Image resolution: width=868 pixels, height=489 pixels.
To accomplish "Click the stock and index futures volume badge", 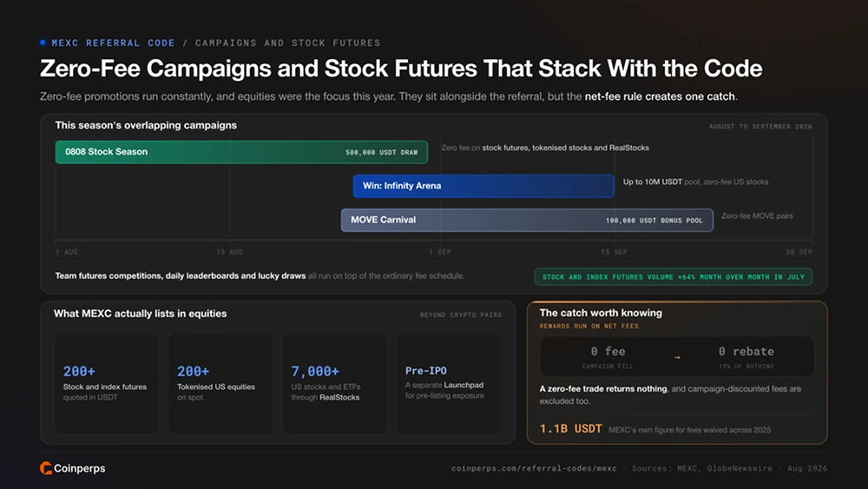I will (x=674, y=277).
